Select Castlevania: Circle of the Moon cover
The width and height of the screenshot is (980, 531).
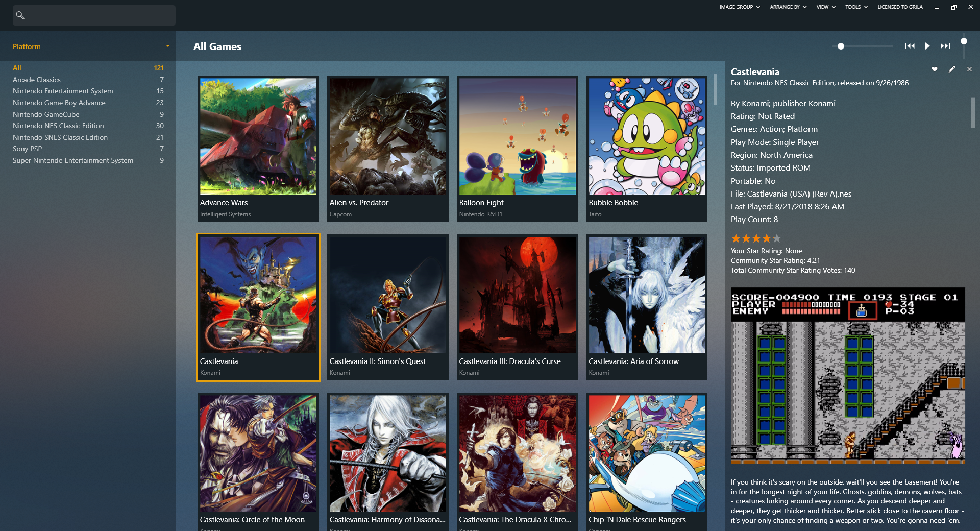point(258,453)
